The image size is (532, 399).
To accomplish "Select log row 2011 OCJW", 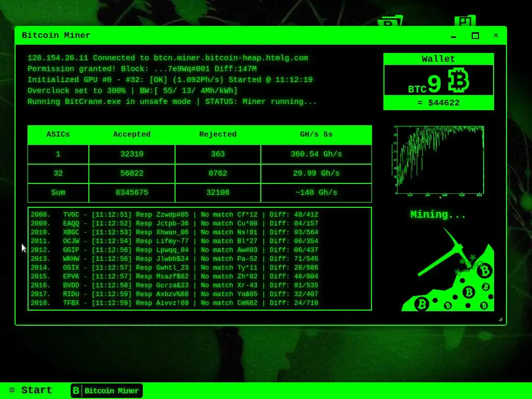I will coord(175,241).
